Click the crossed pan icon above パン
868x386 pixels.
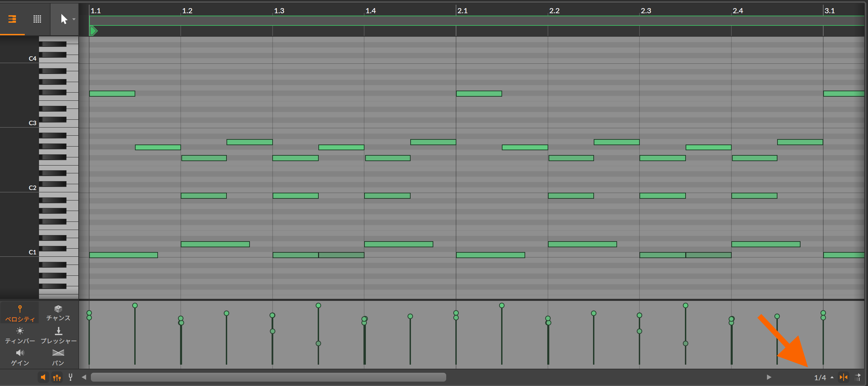point(58,353)
